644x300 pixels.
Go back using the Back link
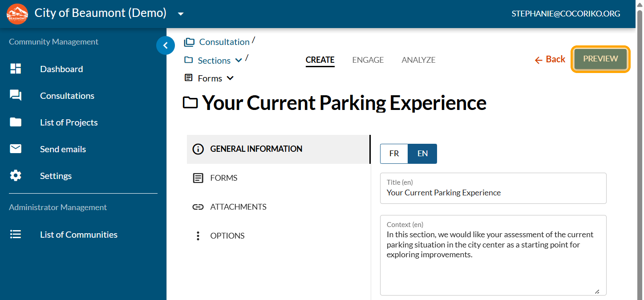click(550, 59)
